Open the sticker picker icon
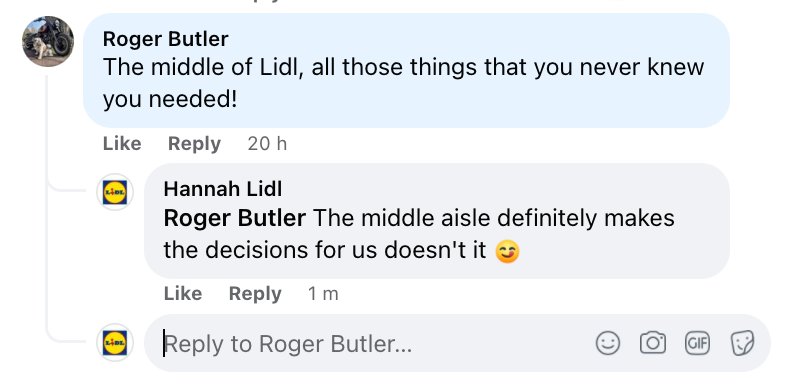The height and width of the screenshot is (388, 788). [x=742, y=343]
